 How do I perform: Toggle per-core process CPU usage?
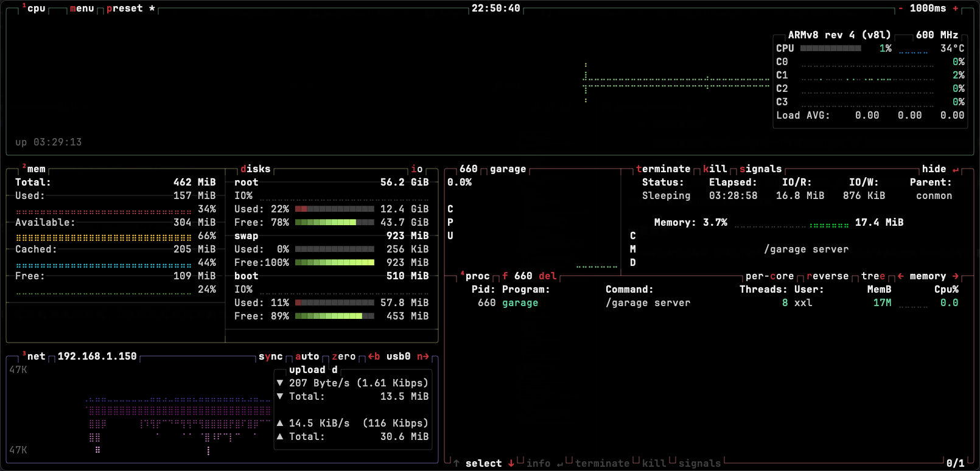770,276
